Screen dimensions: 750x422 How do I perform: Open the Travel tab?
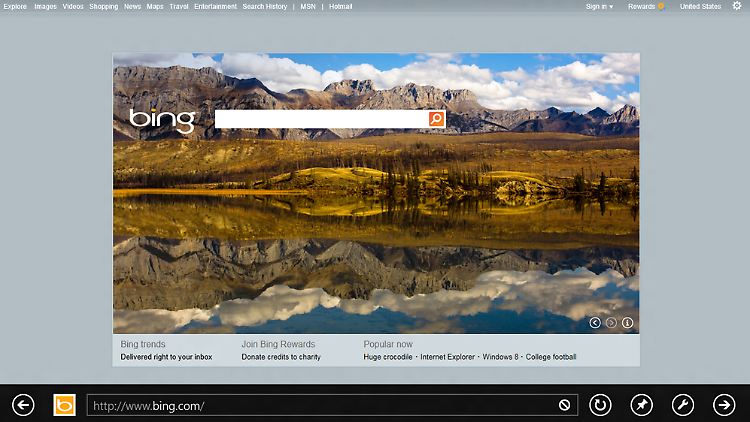coord(179,6)
